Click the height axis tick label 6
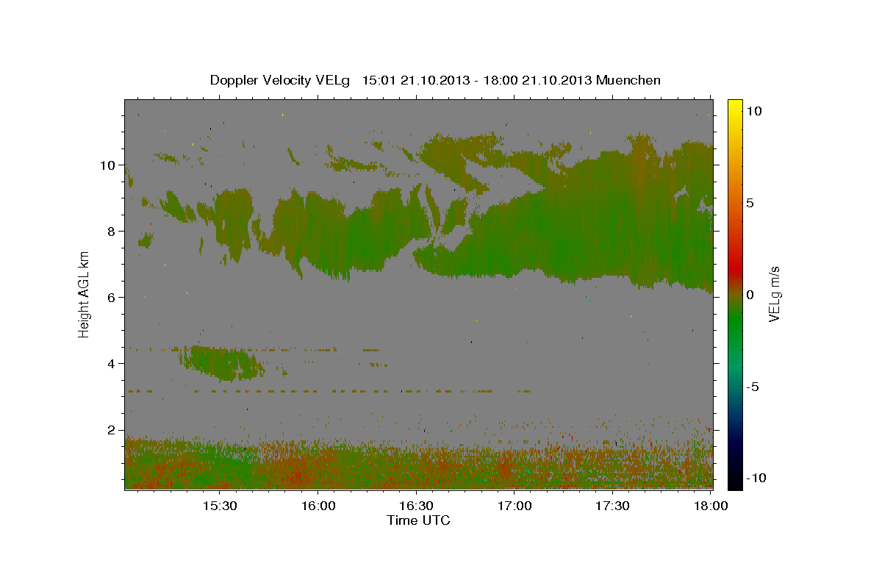This screenshot has width=882, height=588. tap(110, 298)
